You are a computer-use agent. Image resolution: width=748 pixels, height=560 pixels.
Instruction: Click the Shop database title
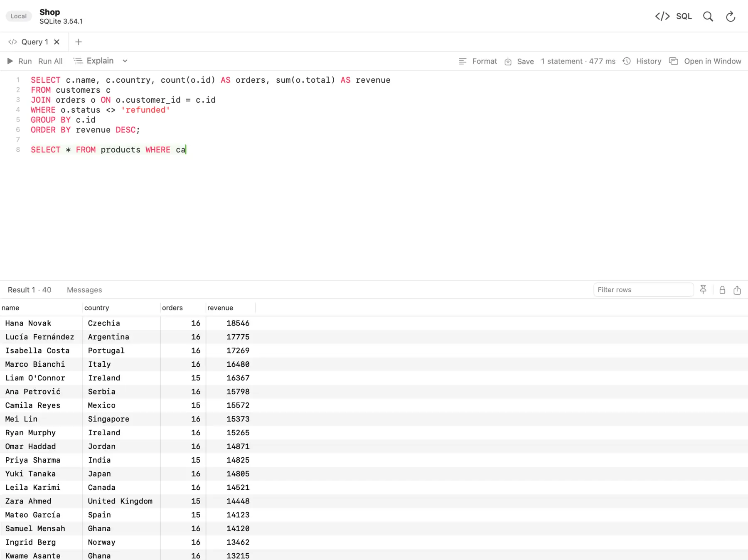tap(50, 12)
